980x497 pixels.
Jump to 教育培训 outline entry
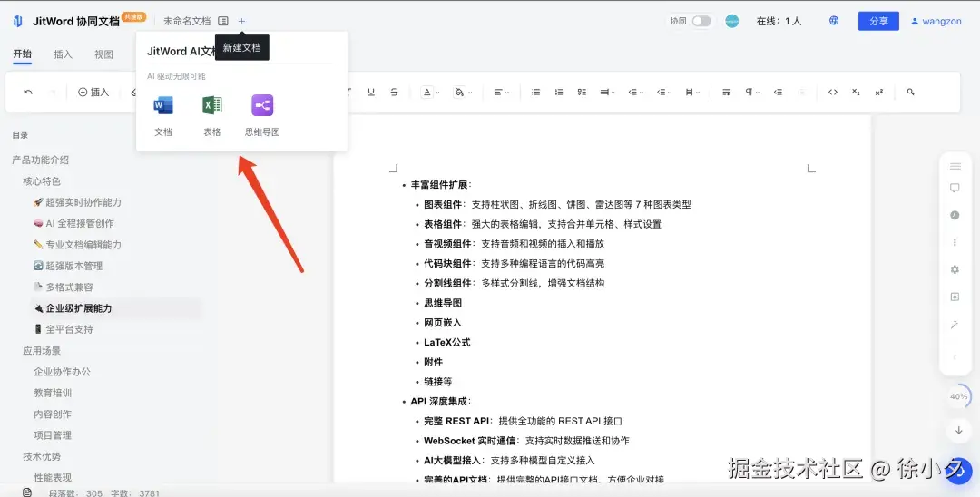pos(53,393)
